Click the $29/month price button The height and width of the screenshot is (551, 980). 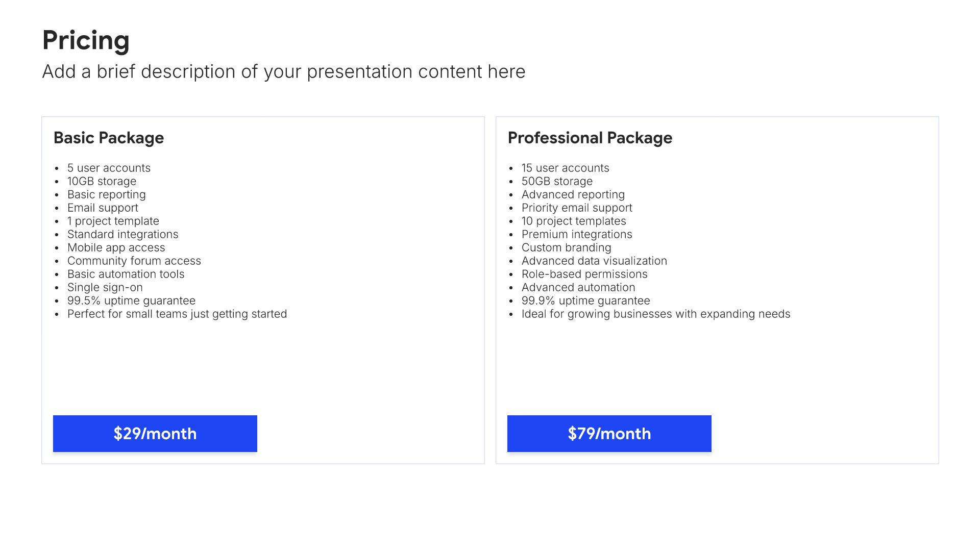tap(155, 434)
